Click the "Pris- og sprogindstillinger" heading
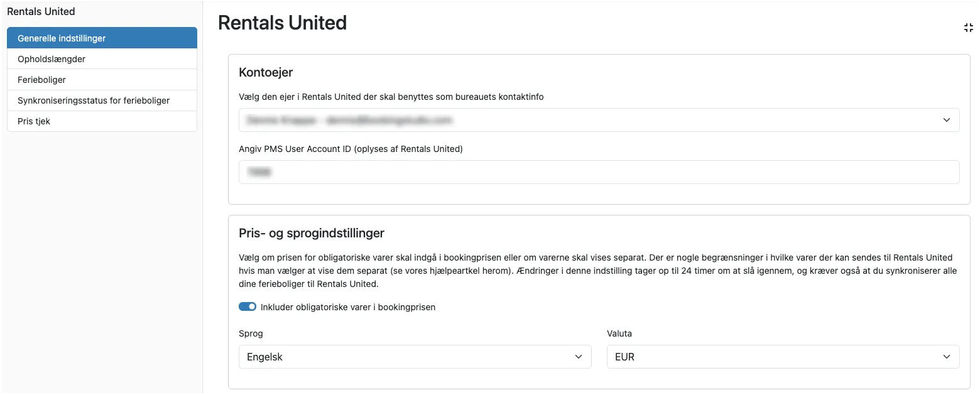980x395 pixels. point(312,233)
